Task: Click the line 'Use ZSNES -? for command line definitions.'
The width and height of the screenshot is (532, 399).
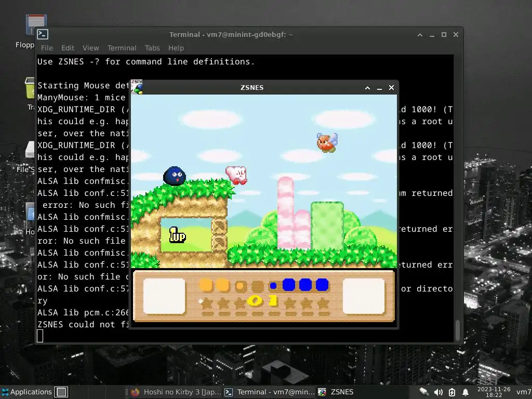Action: coord(146,62)
